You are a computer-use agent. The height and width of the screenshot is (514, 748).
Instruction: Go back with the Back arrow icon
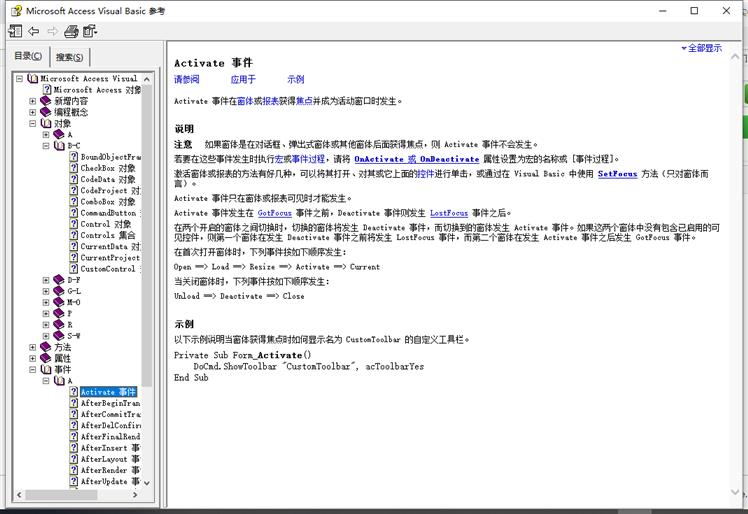[33, 31]
